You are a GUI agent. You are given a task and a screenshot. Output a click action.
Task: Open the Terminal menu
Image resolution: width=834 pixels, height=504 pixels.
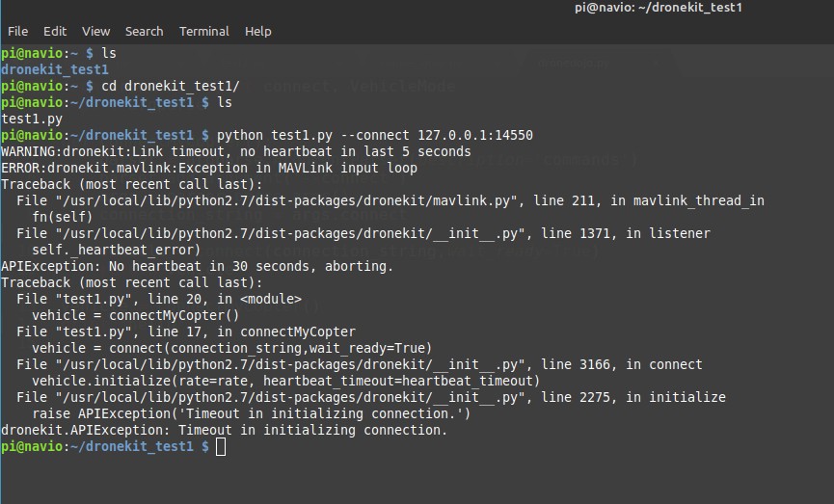point(204,32)
